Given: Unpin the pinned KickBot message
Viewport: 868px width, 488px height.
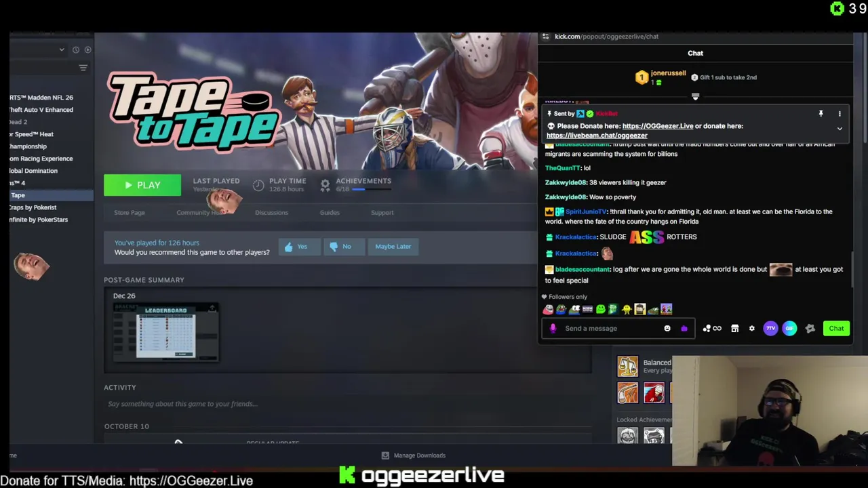Looking at the screenshot, I should 821,114.
